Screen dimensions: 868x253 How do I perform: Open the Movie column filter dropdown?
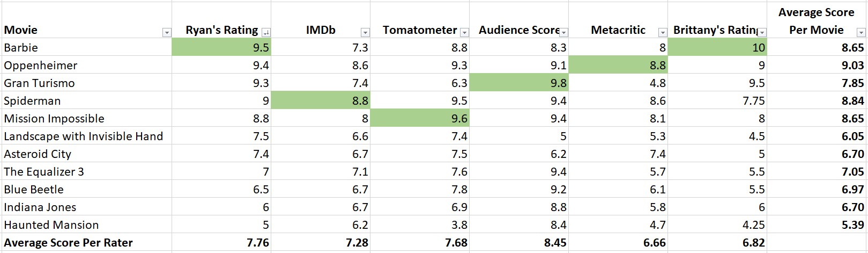point(166,33)
